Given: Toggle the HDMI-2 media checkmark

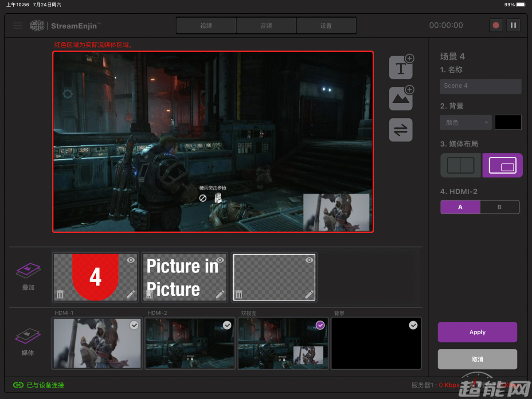Looking at the screenshot, I should click(227, 325).
